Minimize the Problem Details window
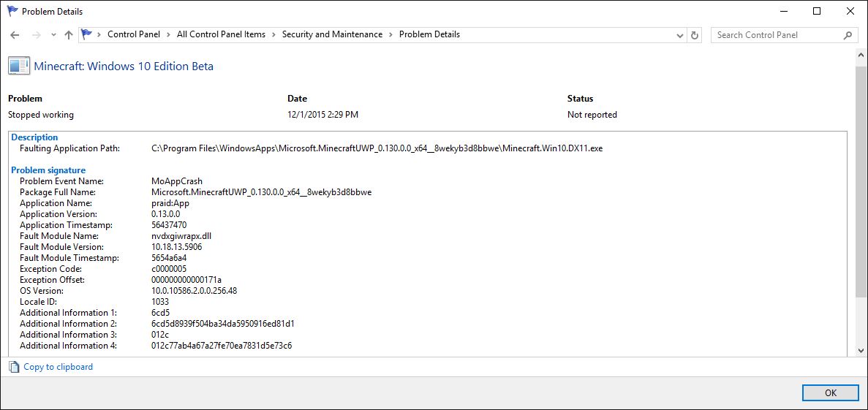The height and width of the screenshot is (410, 868). pyautogui.click(x=783, y=11)
